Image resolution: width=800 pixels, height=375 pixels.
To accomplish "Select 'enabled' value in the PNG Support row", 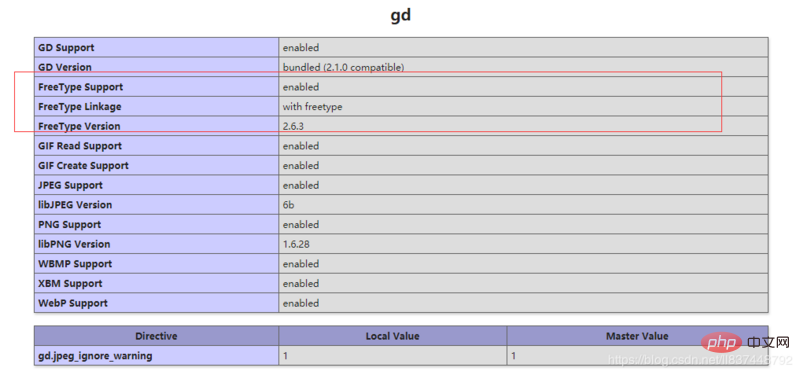I will point(301,224).
